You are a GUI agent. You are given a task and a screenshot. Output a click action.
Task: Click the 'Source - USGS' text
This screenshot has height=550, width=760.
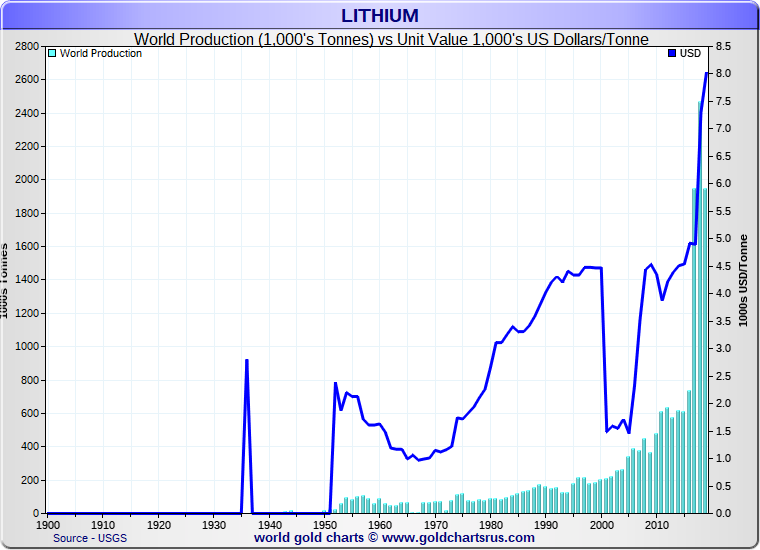coord(90,538)
